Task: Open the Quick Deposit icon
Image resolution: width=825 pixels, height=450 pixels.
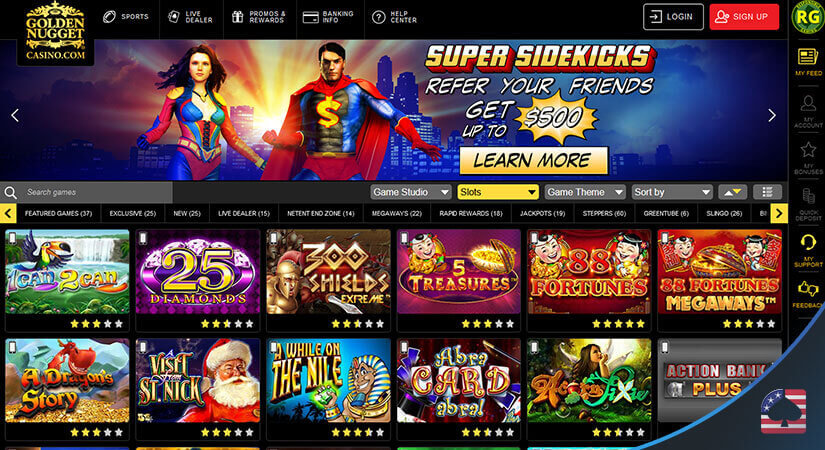Action: pos(808,204)
